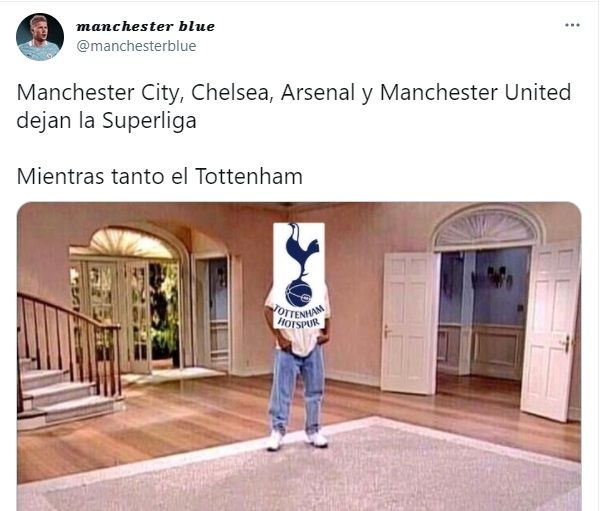Click the @manchesterblue handle
This screenshot has width=601, height=511.
(x=136, y=46)
